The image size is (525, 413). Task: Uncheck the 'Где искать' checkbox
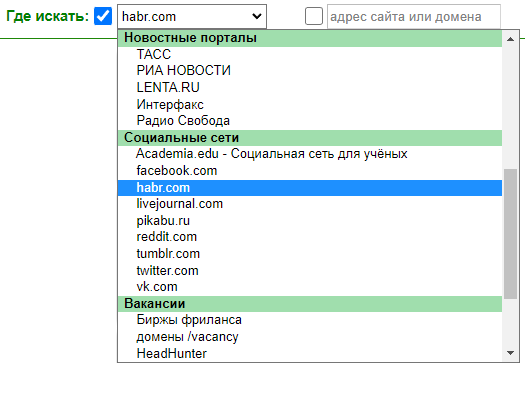pyautogui.click(x=103, y=16)
